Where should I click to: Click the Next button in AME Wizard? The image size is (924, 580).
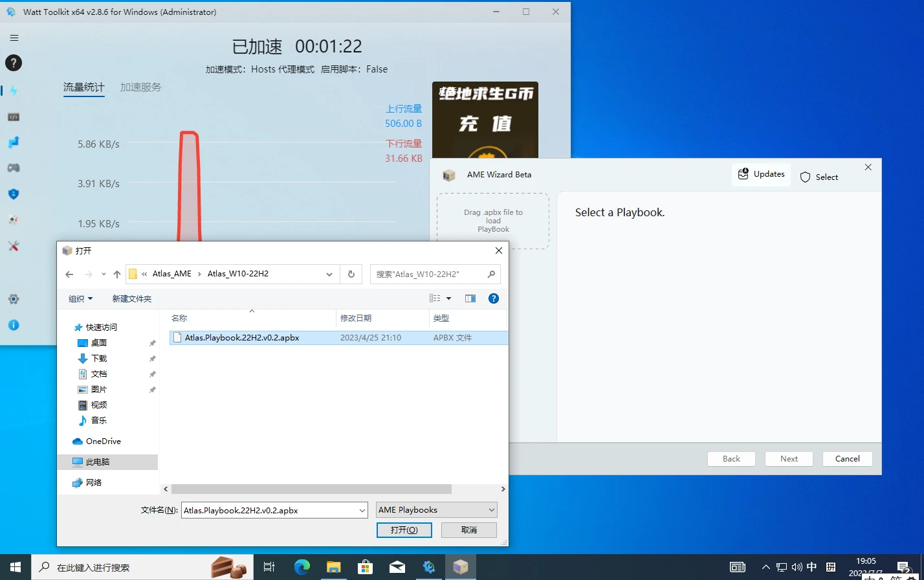[x=789, y=459]
